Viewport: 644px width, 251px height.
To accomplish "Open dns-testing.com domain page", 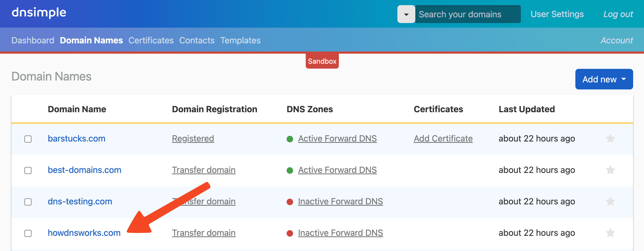I will (x=80, y=201).
